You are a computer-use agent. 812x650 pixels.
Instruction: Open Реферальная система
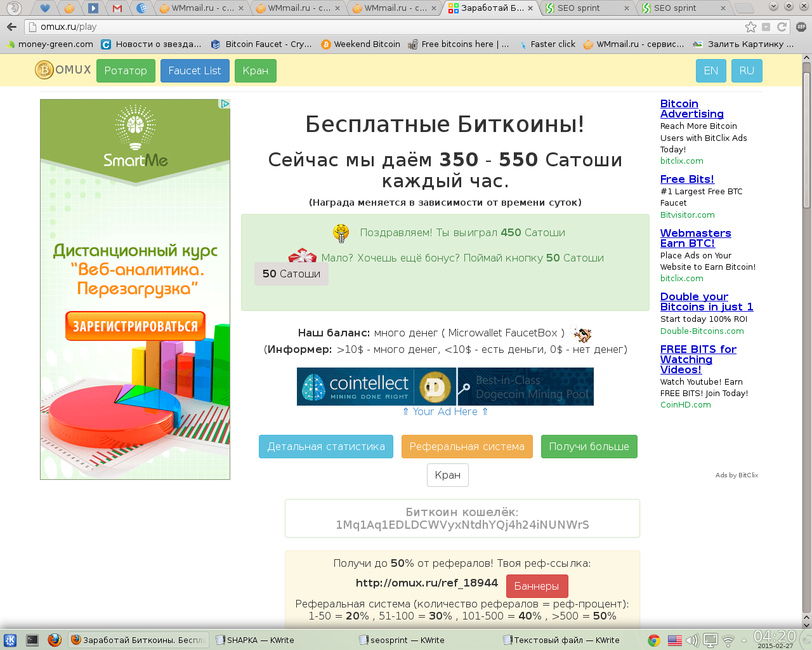(467, 446)
